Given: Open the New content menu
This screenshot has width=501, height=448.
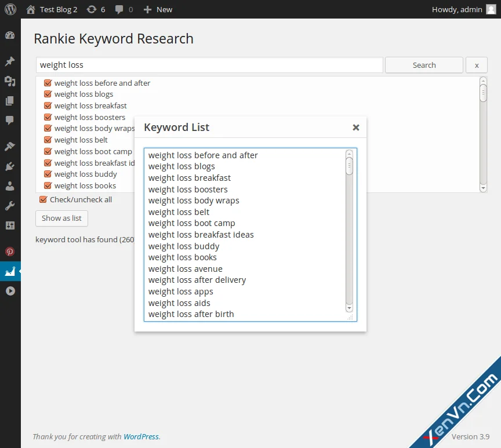Looking at the screenshot, I should (x=157, y=9).
